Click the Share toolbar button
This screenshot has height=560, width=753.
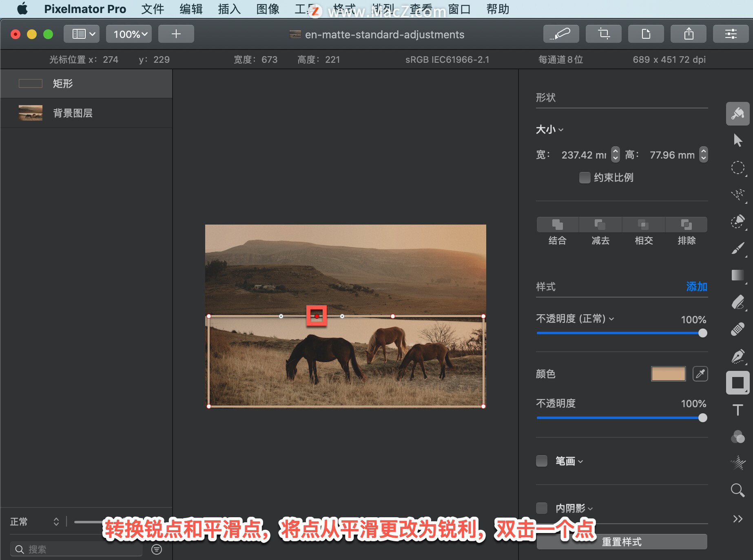click(x=688, y=34)
